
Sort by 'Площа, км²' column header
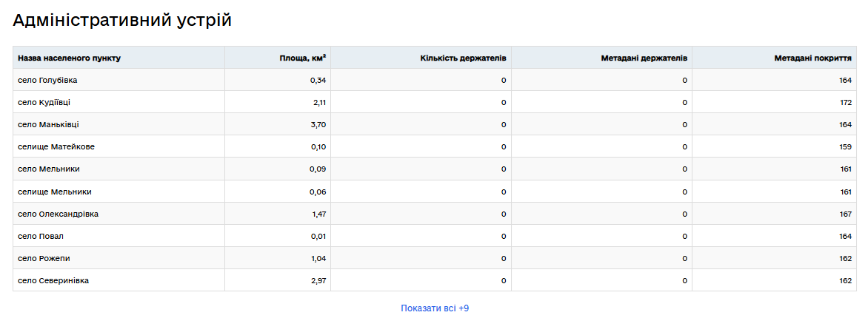[303, 58]
